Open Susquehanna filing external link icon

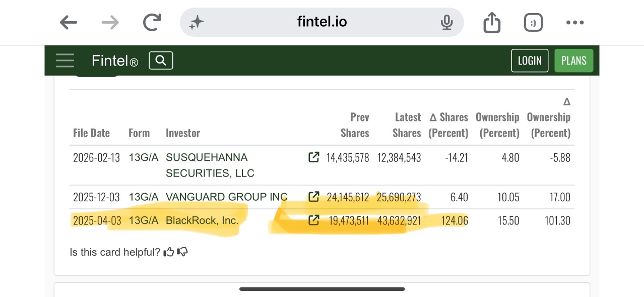(313, 157)
